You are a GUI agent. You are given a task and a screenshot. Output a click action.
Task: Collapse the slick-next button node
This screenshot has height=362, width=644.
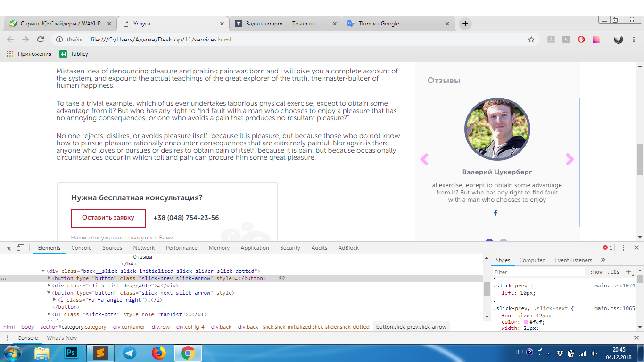click(49, 293)
